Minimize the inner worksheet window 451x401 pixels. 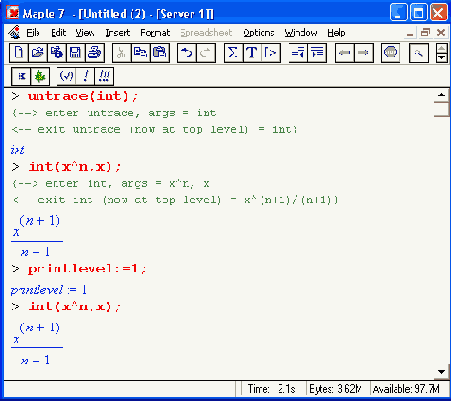410,33
